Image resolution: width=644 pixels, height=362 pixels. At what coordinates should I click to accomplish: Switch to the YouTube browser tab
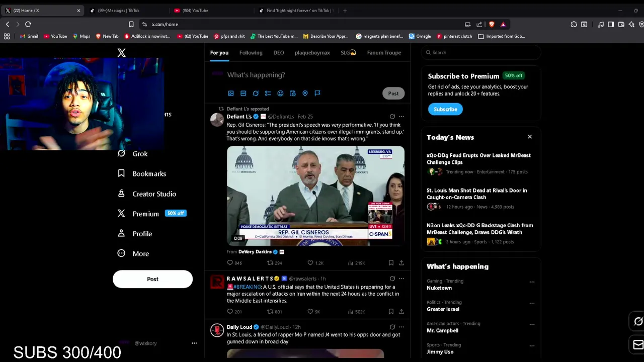210,10
